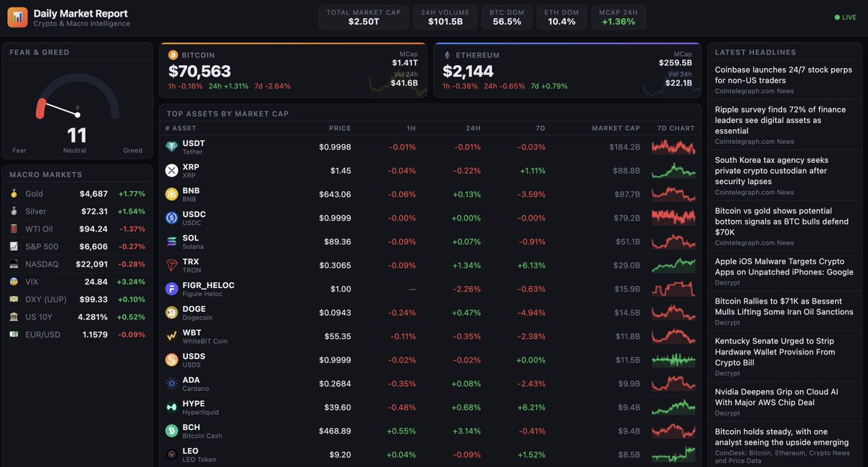
Task: Click the Fear & Greed gauge needle
Action: [x=61, y=110]
